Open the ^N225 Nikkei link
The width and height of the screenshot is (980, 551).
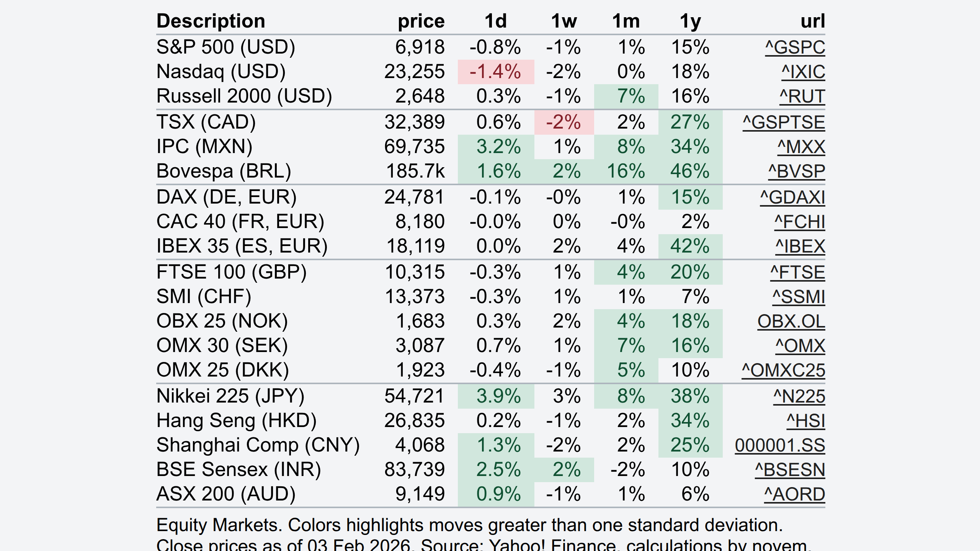(799, 396)
